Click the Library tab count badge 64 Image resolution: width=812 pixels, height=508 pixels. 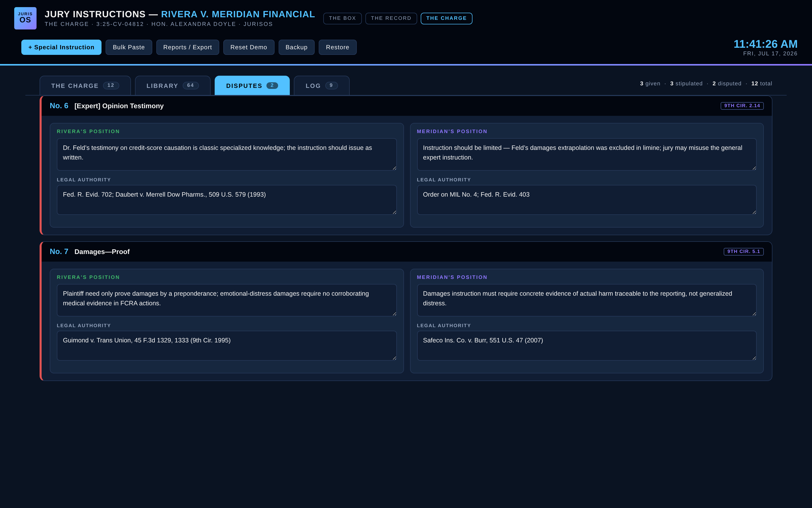coord(191,85)
